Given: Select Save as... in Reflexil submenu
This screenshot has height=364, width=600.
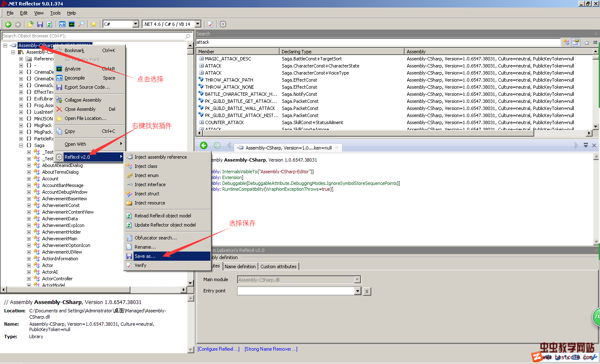Looking at the screenshot, I should tap(167, 256).
